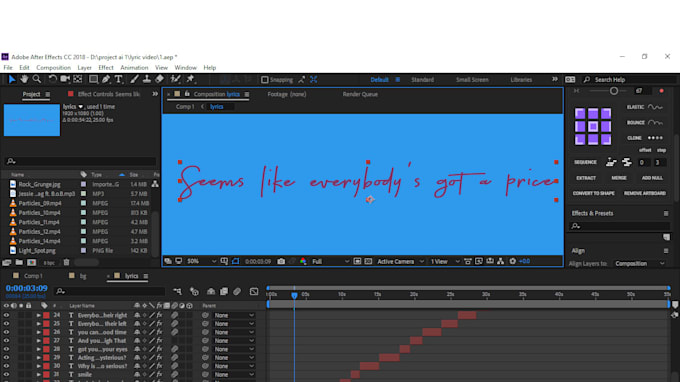The height and width of the screenshot is (382, 680).
Task: Adjust the slider knob at top of script panel
Action: (614, 91)
